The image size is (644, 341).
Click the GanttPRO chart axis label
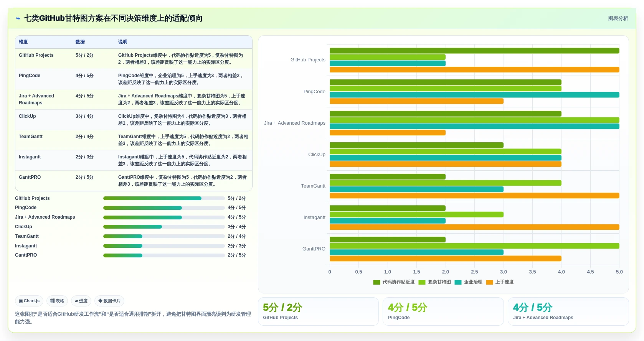(314, 249)
